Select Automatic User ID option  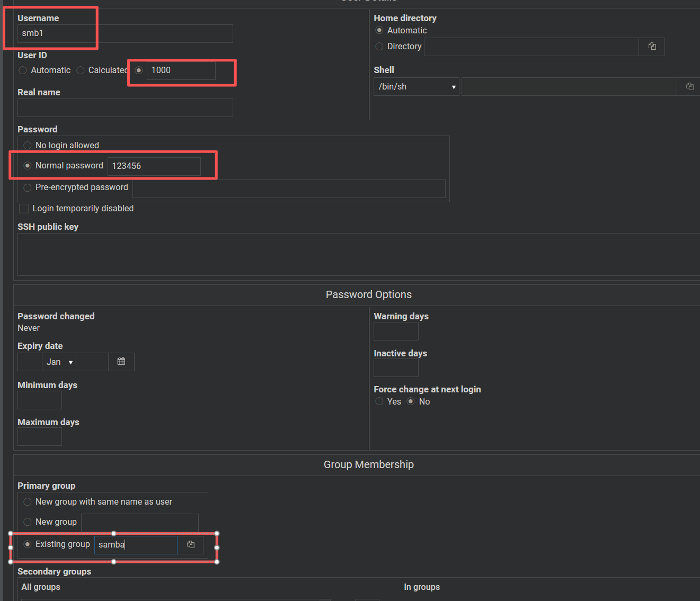click(23, 70)
